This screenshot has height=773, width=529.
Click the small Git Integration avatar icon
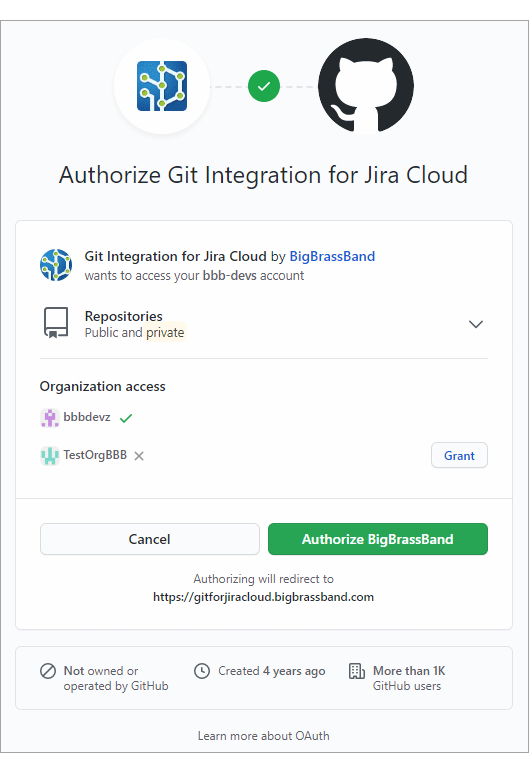56,265
